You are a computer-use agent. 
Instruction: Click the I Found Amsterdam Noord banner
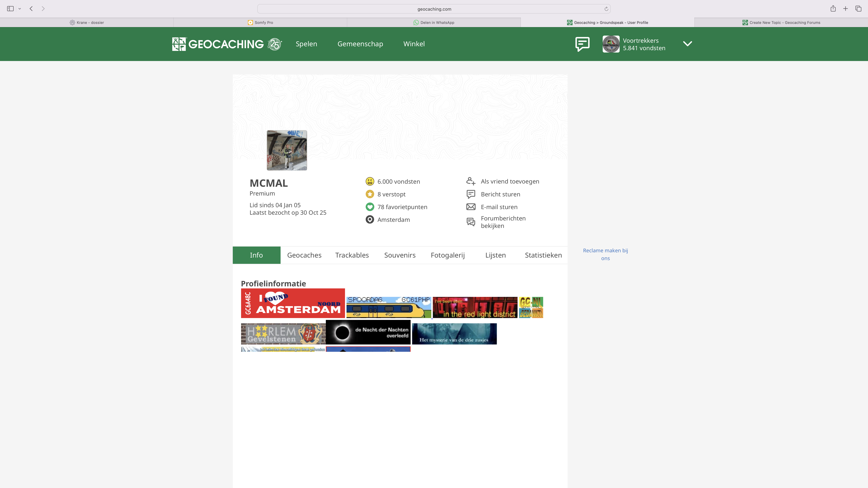[293, 303]
